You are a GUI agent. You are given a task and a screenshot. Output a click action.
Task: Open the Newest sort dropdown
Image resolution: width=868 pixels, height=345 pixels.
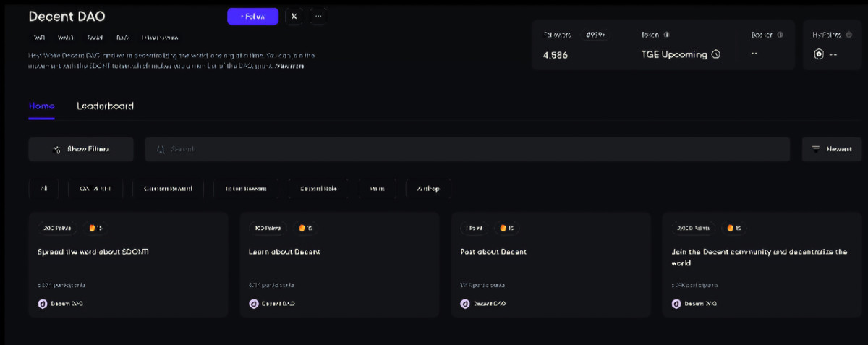point(832,149)
